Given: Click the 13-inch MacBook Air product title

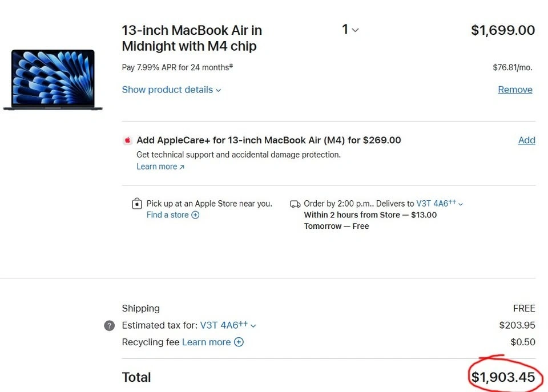Looking at the screenshot, I should [192, 38].
